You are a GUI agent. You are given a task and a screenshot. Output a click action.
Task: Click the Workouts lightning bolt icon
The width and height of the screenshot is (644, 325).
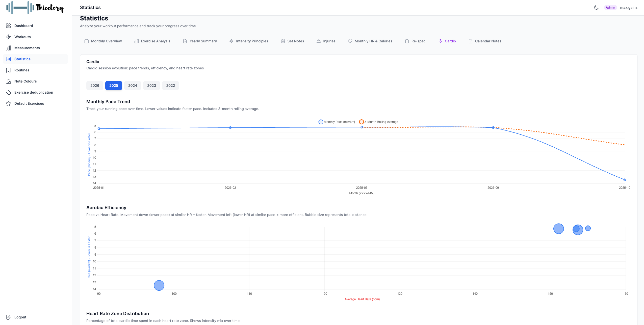[x=8, y=37]
